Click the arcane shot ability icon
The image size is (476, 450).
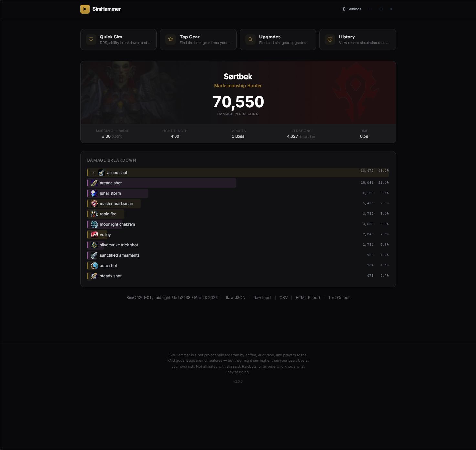94,183
